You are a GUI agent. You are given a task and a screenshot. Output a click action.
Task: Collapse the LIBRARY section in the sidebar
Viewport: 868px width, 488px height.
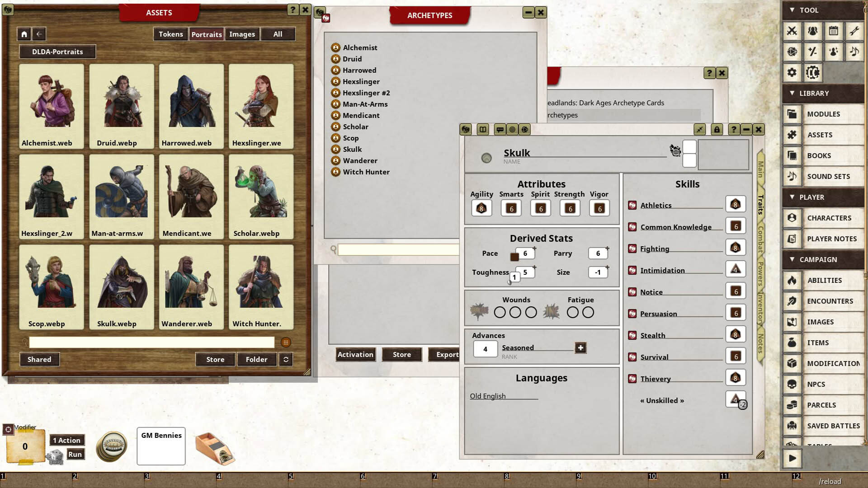pyautogui.click(x=792, y=93)
